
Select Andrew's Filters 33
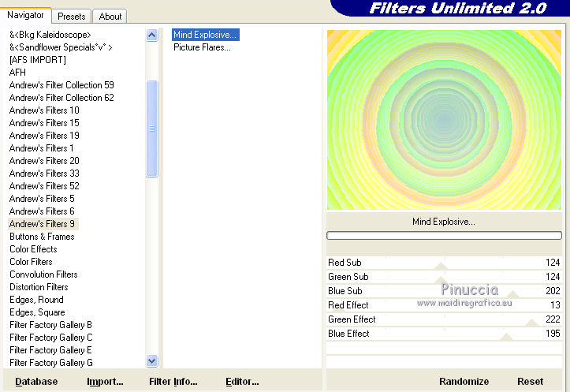44,174
